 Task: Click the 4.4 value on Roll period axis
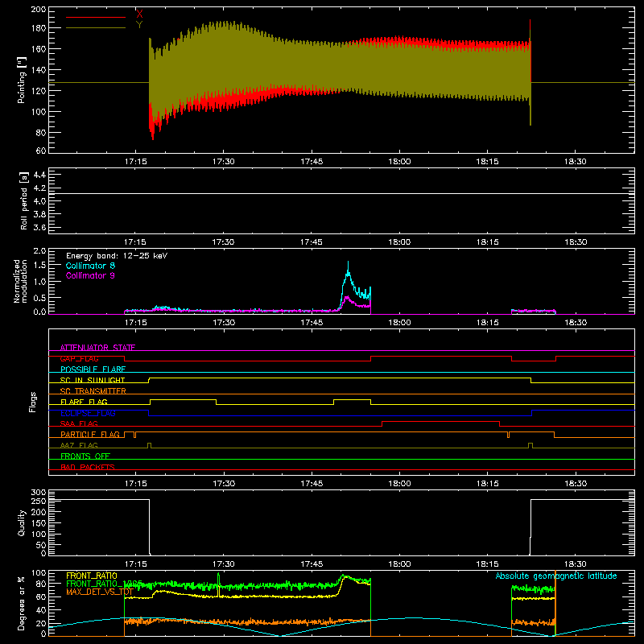coord(39,175)
